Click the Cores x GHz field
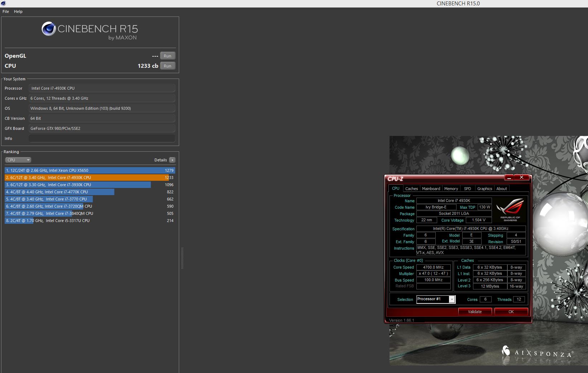 tap(102, 98)
